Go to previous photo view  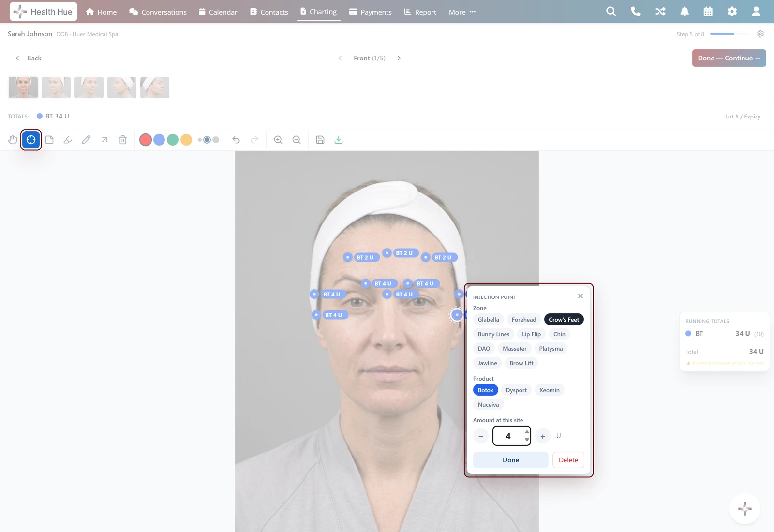pyautogui.click(x=340, y=58)
